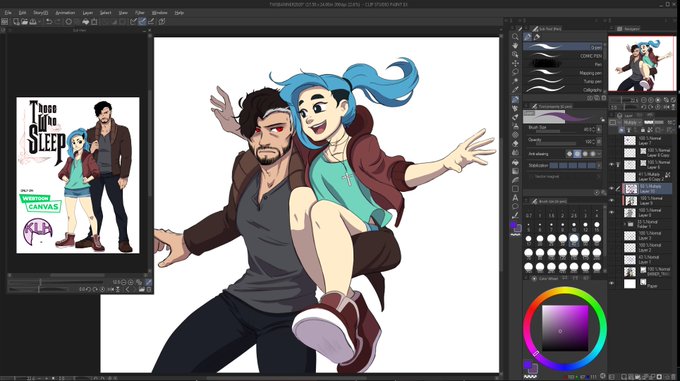Viewport: 680px width, 381px height.
Task: Toggle visibility of Layer 9
Action: tap(611, 200)
